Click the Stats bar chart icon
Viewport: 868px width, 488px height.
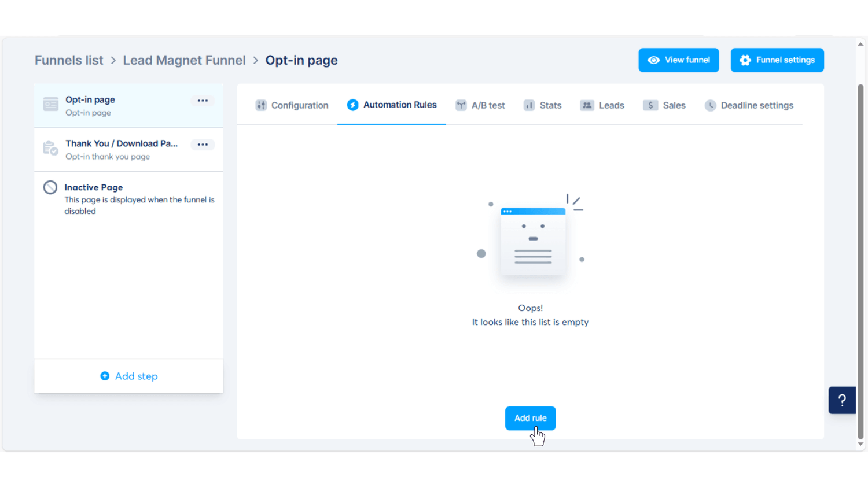(529, 105)
